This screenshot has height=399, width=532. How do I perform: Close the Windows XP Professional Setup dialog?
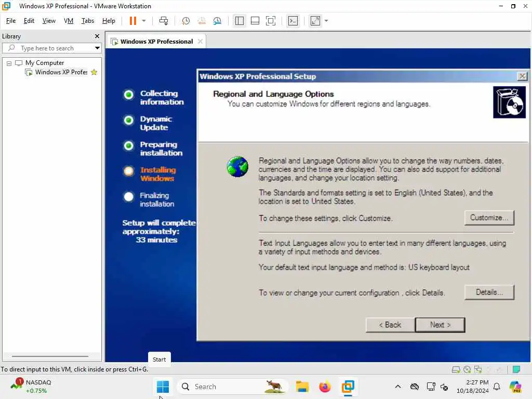click(x=522, y=76)
